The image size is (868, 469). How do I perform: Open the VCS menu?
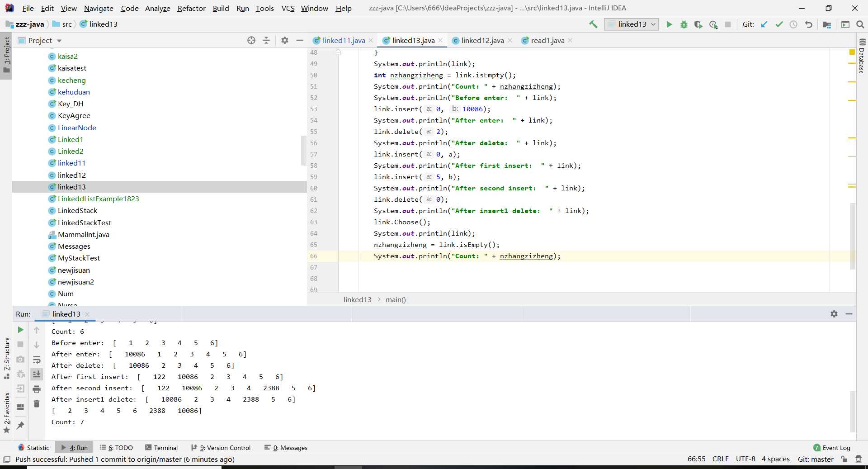[x=288, y=8]
